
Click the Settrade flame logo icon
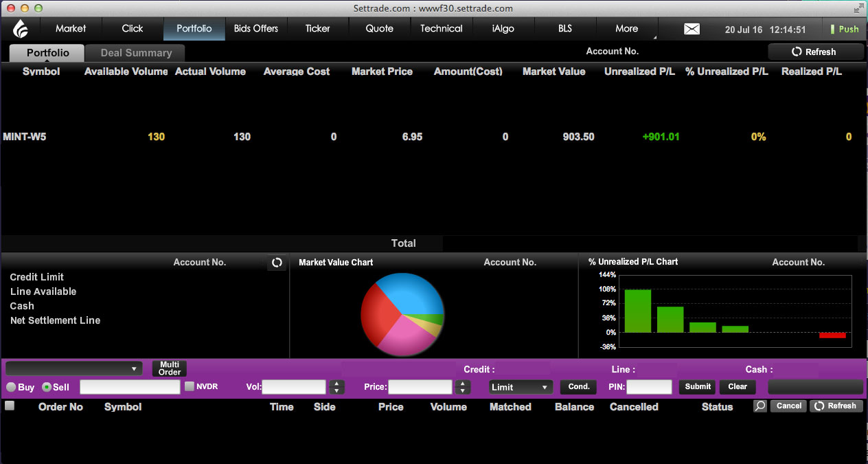click(21, 29)
